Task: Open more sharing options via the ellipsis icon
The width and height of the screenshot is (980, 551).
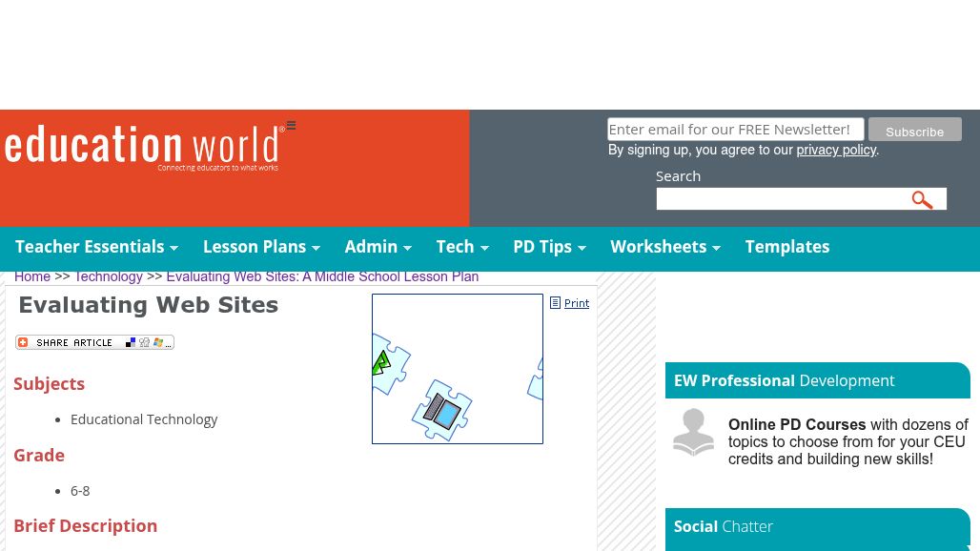Action: (168, 344)
